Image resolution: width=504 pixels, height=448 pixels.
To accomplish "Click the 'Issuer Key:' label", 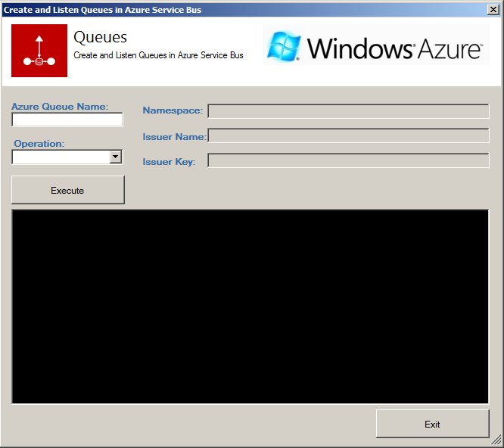I will (x=169, y=161).
